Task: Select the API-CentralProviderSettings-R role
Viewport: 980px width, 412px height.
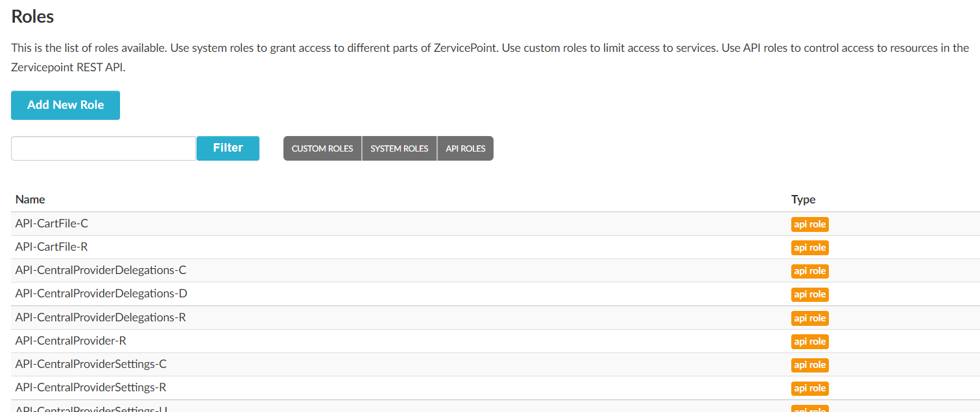Action: (91, 387)
